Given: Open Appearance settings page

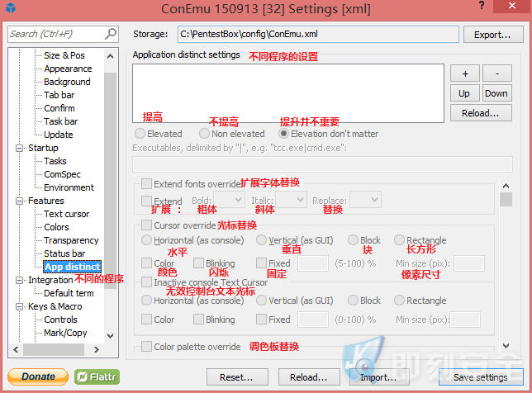Looking at the screenshot, I should click(68, 69).
